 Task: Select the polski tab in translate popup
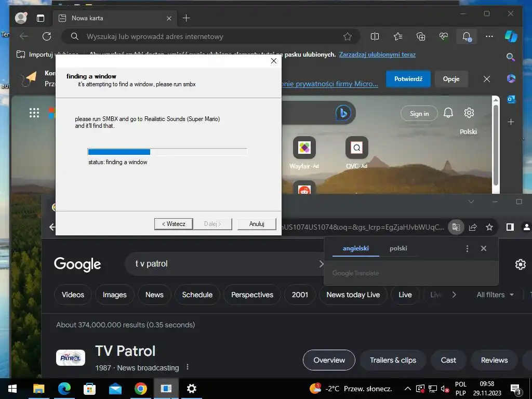click(398, 248)
